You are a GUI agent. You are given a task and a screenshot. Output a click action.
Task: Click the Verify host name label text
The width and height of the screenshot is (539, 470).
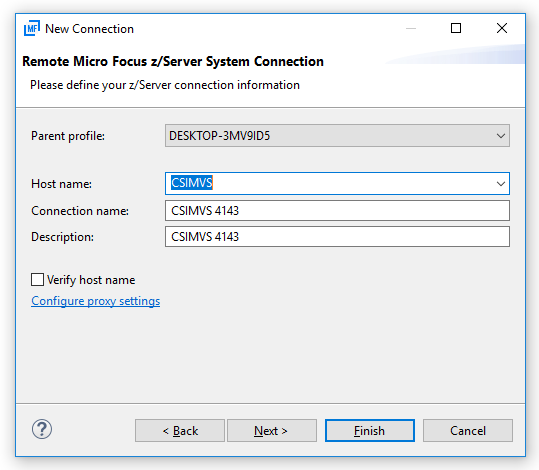coord(91,280)
